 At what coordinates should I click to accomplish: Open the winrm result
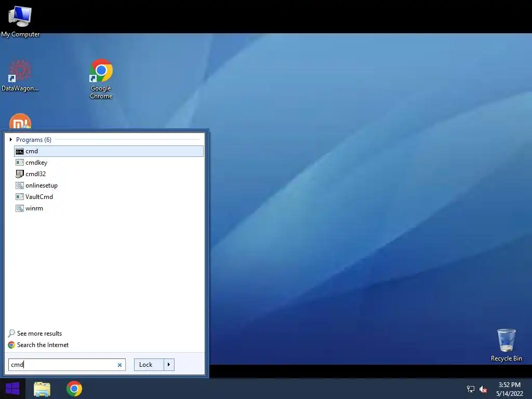[34, 208]
